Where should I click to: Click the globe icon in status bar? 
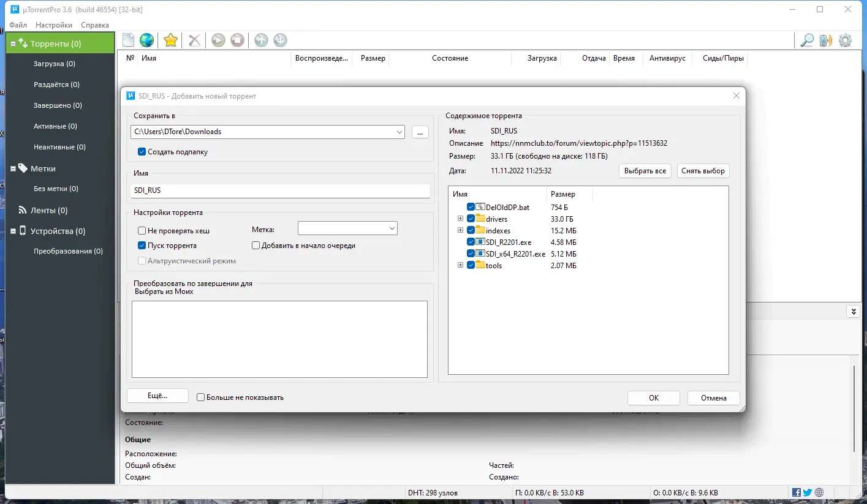coord(819,492)
